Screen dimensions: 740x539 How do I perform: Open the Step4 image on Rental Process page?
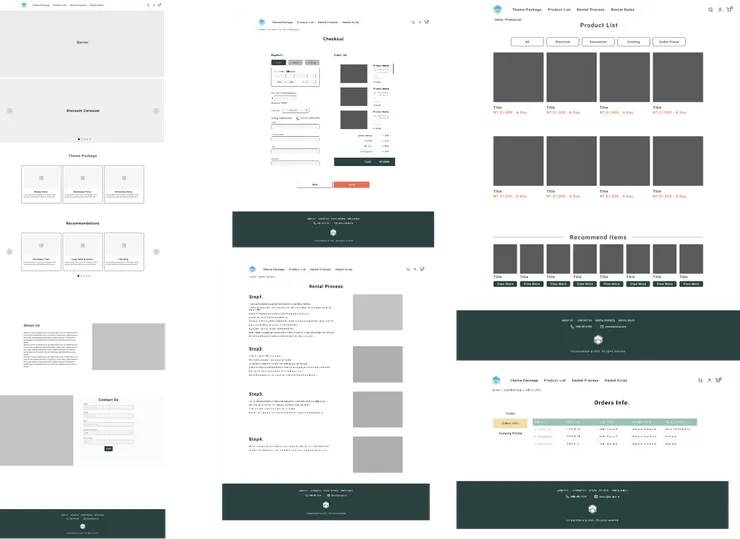[x=378, y=455]
